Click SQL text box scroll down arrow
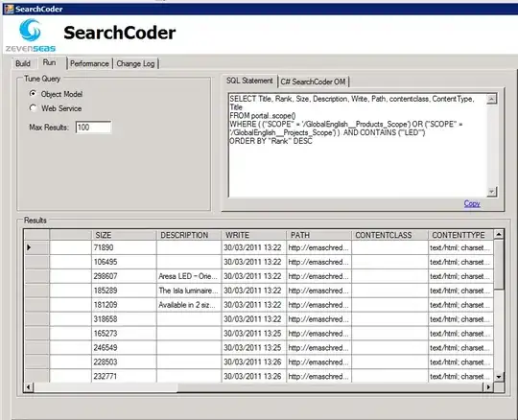 (491, 192)
